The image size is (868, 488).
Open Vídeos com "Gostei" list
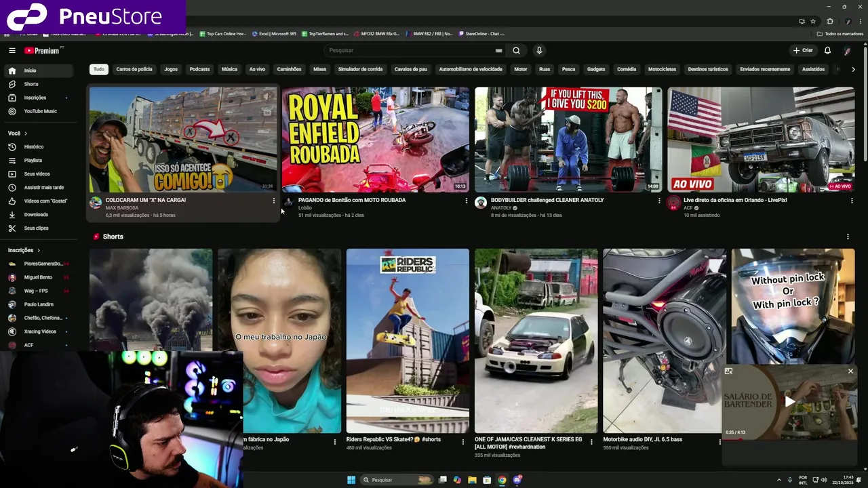point(39,201)
